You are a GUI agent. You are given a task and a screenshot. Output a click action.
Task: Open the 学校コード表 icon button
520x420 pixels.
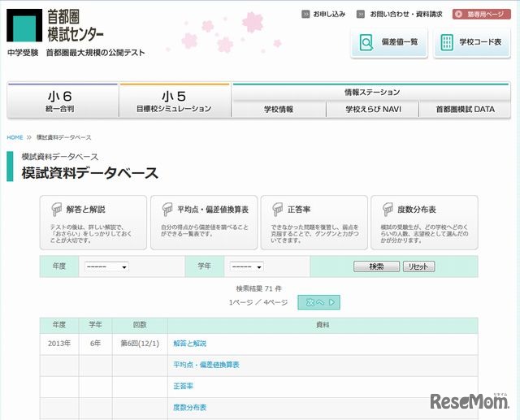[x=472, y=42]
